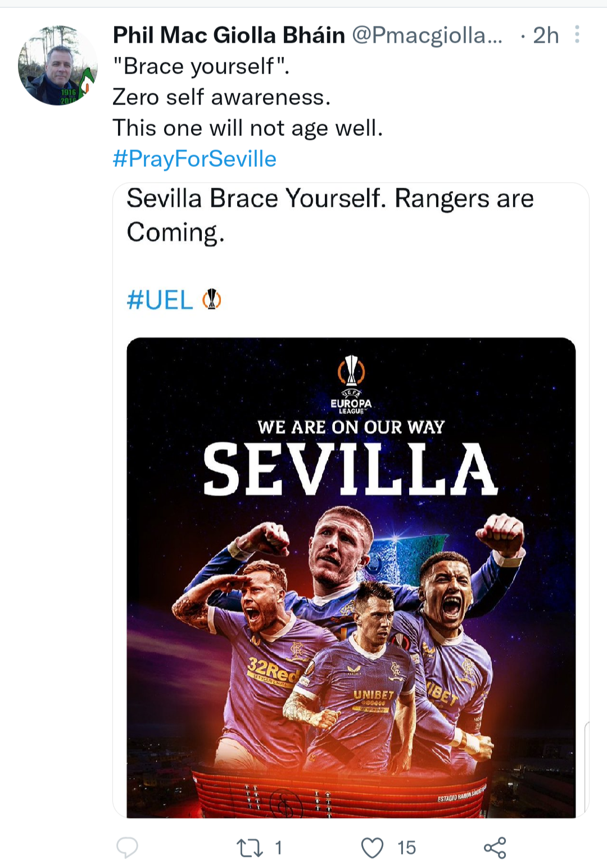Click the @Pmacgiolla handle
This screenshot has width=607, height=868.
point(427,35)
